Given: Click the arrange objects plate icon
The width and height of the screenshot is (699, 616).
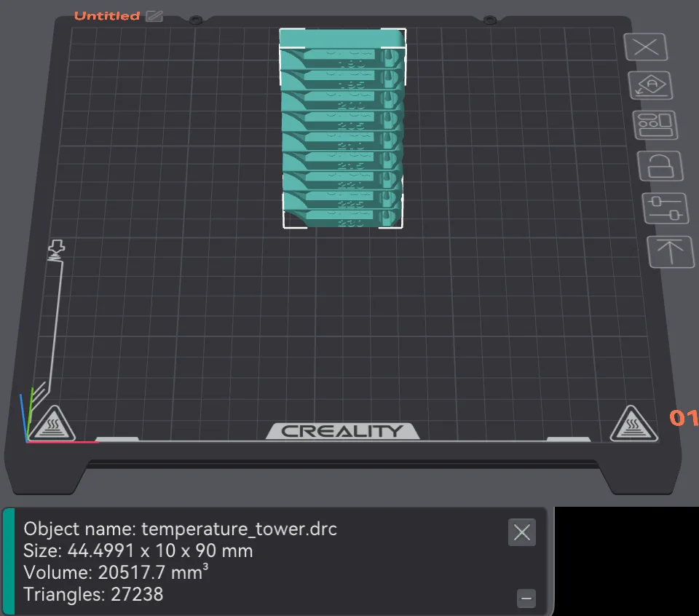Looking at the screenshot, I should (x=655, y=125).
